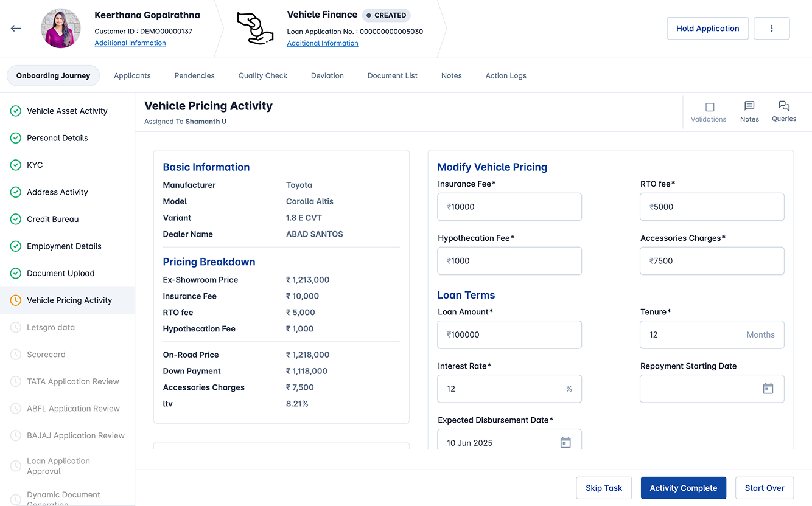
Task: Click into the Loan Amount input field
Action: click(509, 334)
